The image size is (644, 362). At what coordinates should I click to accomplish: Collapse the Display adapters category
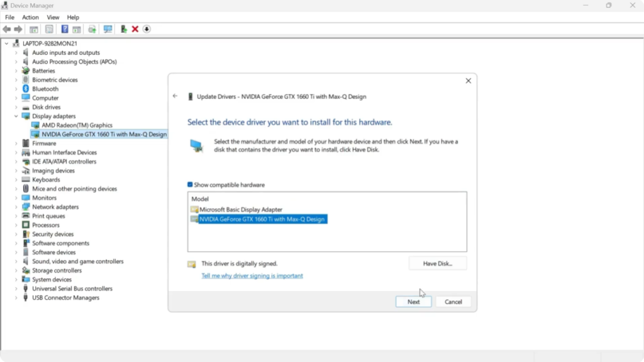16,116
